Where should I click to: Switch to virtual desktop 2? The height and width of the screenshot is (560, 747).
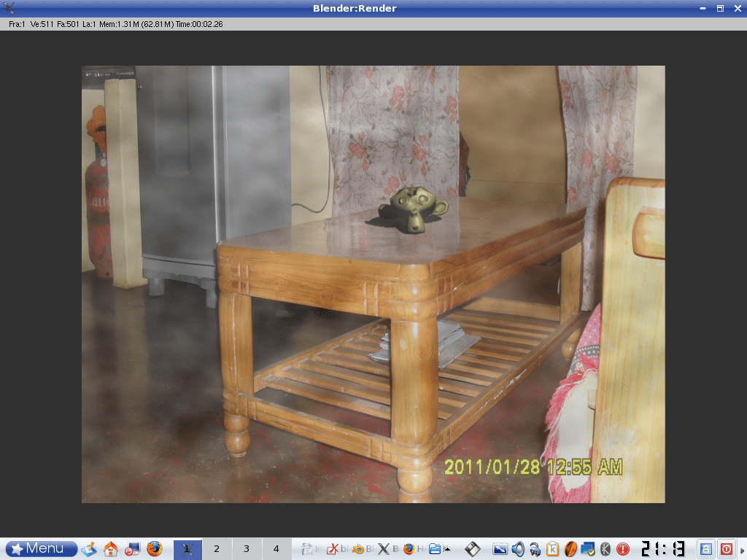tap(217, 549)
